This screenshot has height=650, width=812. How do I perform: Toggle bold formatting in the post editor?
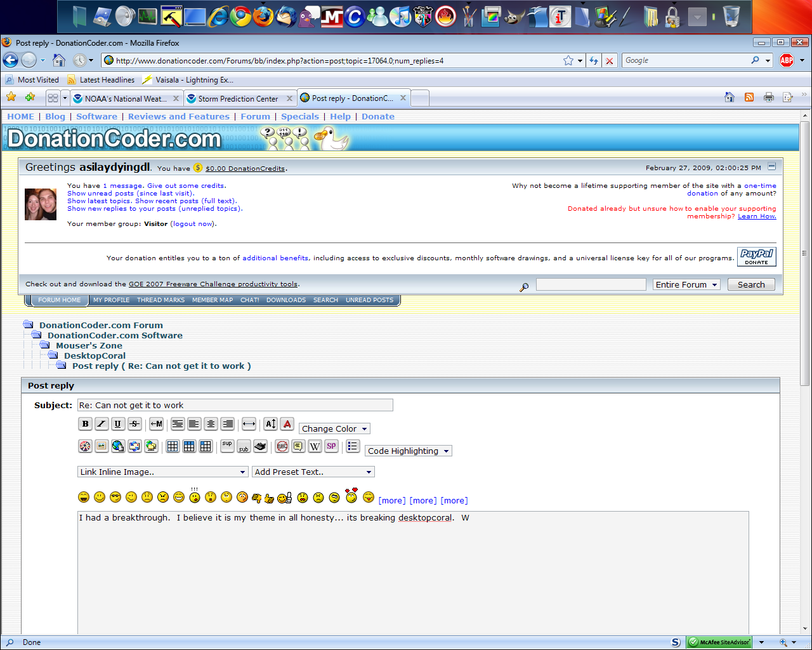[86, 424]
